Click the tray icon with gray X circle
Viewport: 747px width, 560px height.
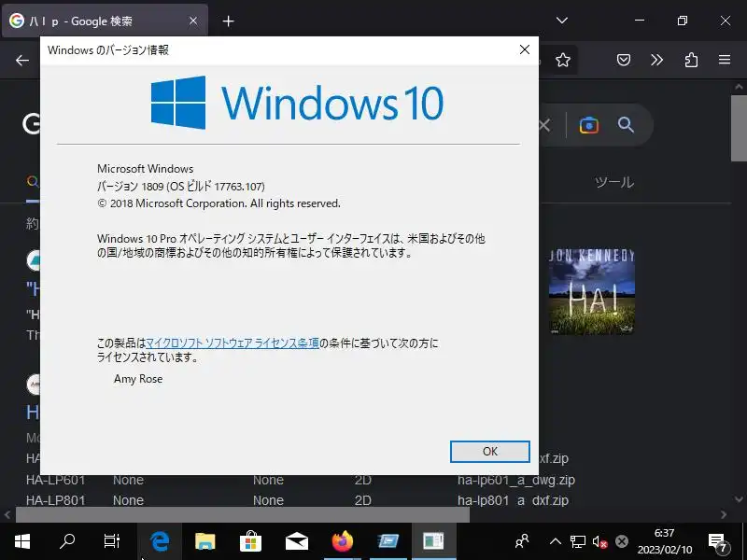pos(622,541)
